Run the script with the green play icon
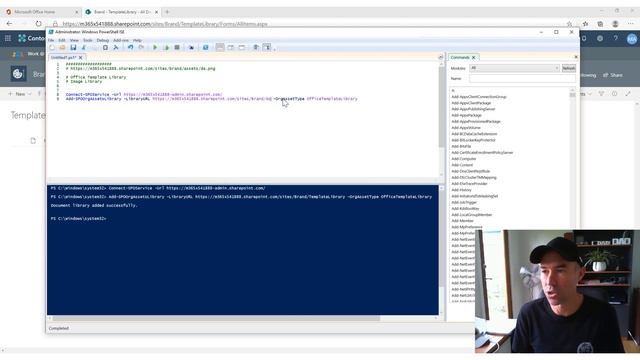 tap(155, 48)
